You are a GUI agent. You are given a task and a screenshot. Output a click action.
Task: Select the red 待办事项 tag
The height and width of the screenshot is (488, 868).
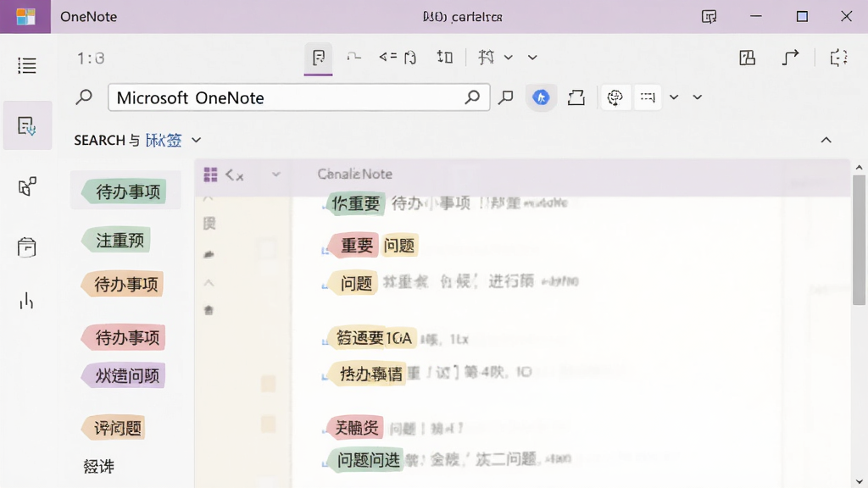(x=124, y=337)
